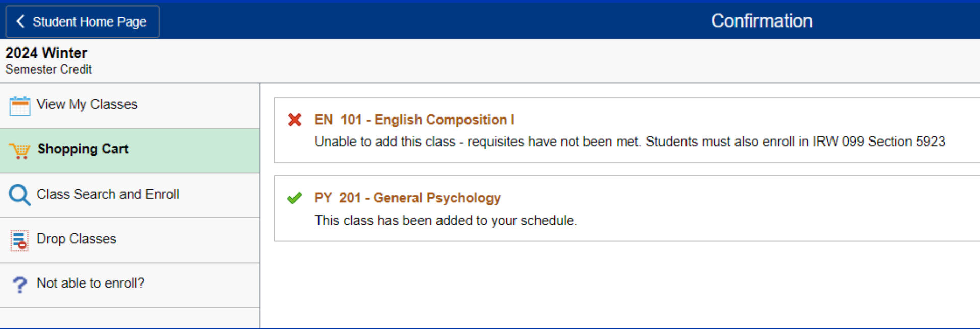This screenshot has width=980, height=329.
Task: Click the requisites not met error message
Action: [629, 142]
